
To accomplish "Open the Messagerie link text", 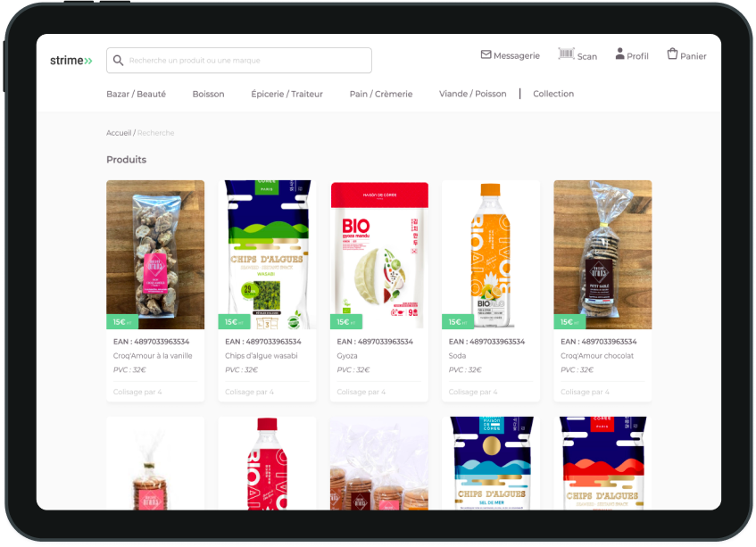I will point(517,56).
